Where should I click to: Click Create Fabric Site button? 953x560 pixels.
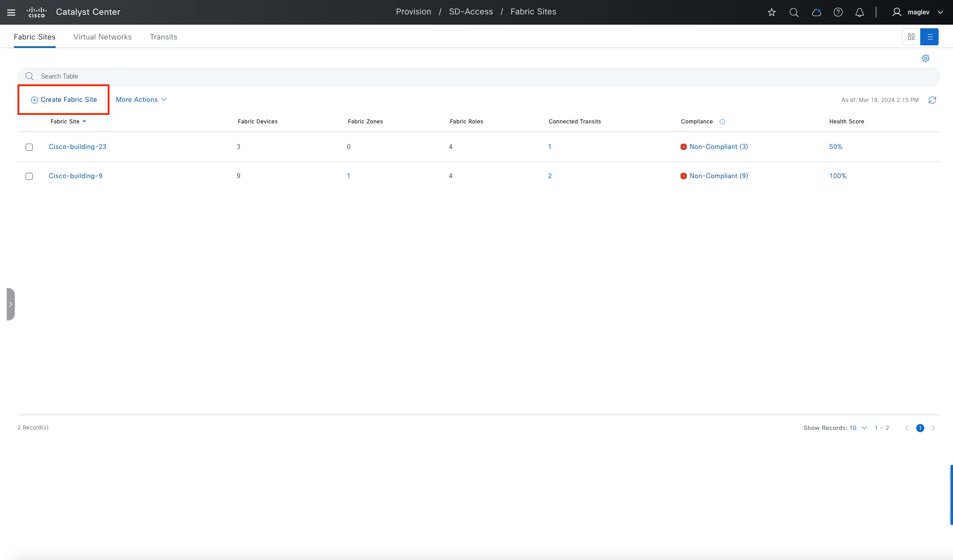(x=64, y=100)
